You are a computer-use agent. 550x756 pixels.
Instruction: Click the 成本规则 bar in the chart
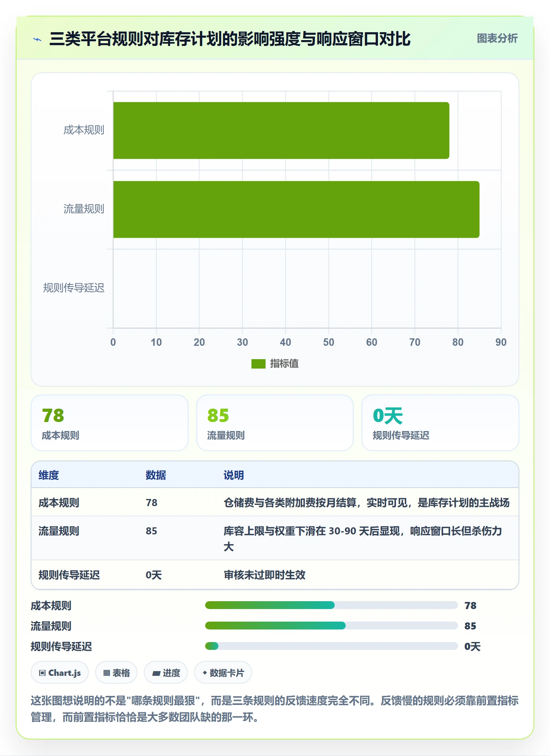click(281, 130)
